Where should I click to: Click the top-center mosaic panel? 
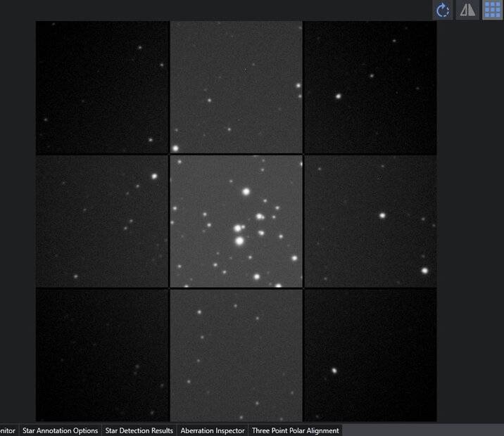pyautogui.click(x=237, y=88)
